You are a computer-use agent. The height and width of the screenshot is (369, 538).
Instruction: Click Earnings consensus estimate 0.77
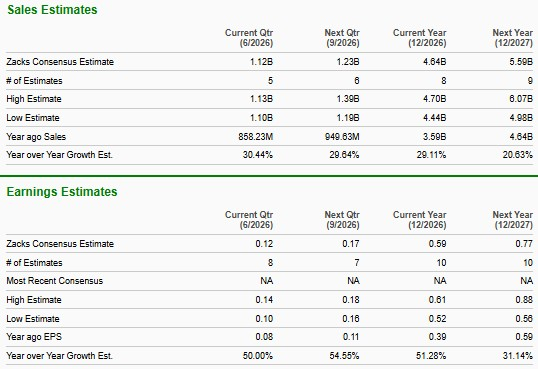[524, 244]
